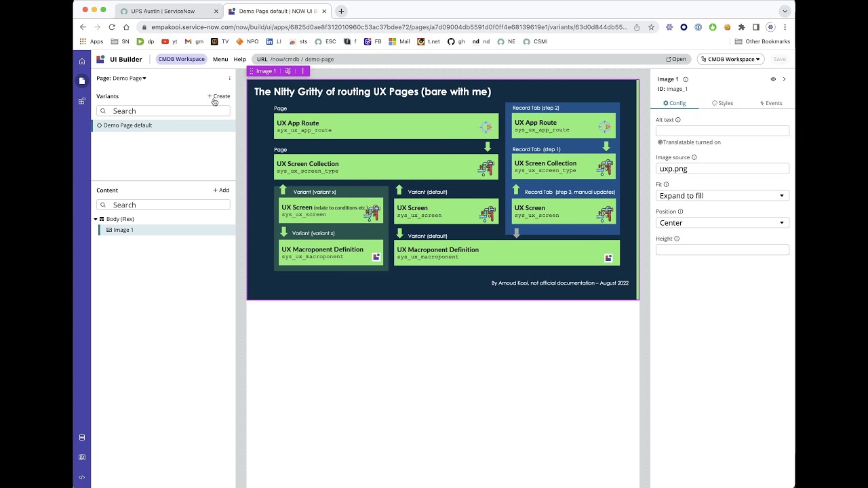Open the Page: Demo Page dropdown
Screen dimensions: 868x488
pyautogui.click(x=121, y=78)
